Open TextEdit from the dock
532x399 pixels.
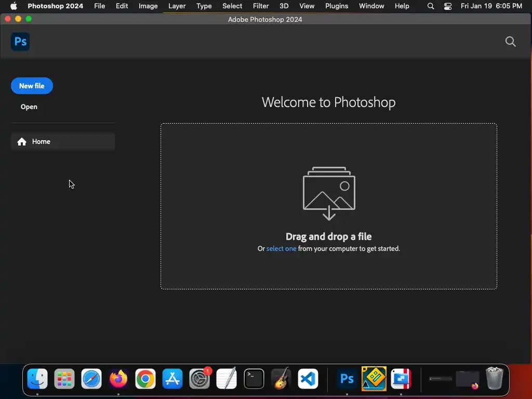pyautogui.click(x=227, y=378)
